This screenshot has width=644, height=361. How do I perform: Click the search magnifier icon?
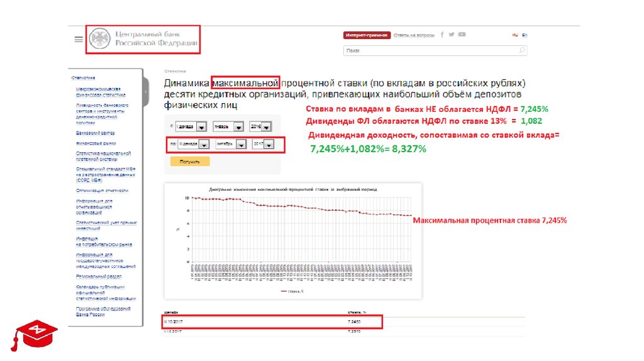521,50
